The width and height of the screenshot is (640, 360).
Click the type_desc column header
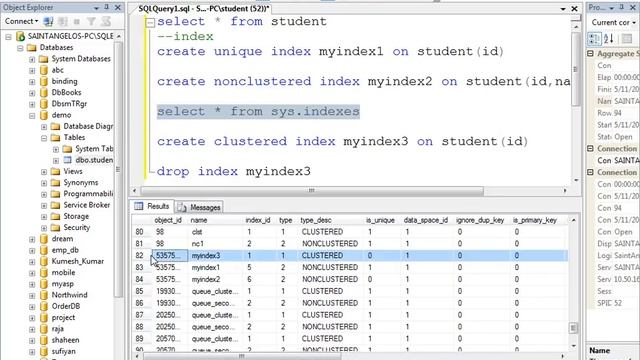pos(316,220)
